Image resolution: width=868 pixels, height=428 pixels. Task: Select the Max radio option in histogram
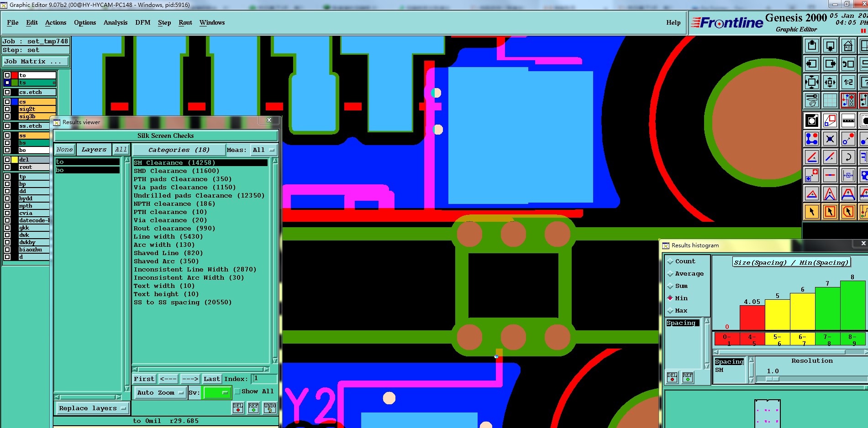point(670,311)
